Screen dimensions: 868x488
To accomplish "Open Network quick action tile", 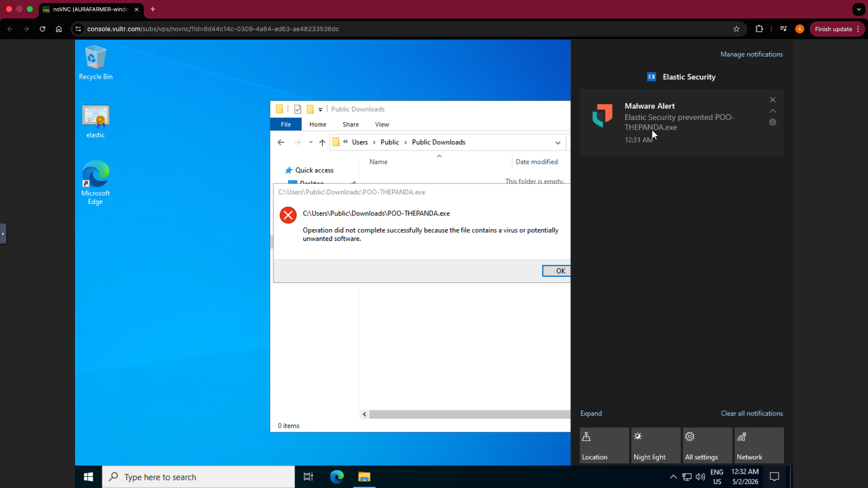I will (x=759, y=446).
